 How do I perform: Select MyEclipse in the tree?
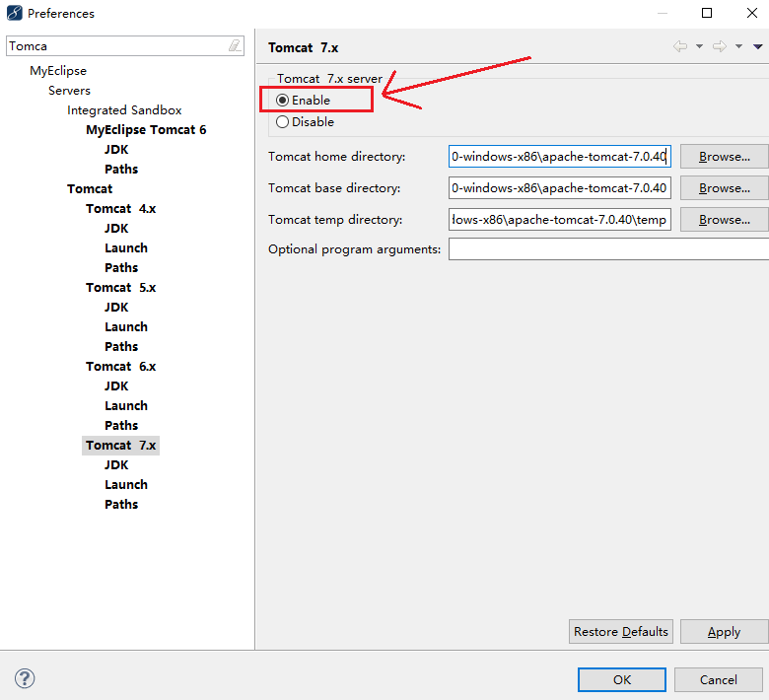click(58, 71)
